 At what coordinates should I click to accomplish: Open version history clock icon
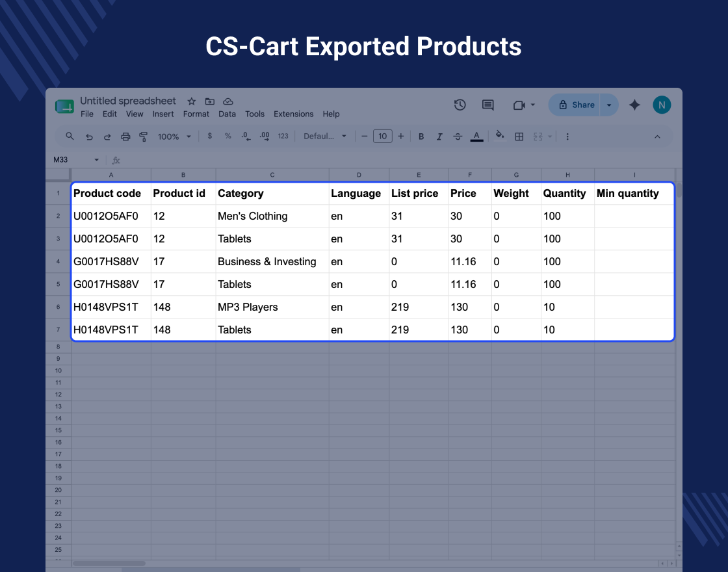point(460,105)
